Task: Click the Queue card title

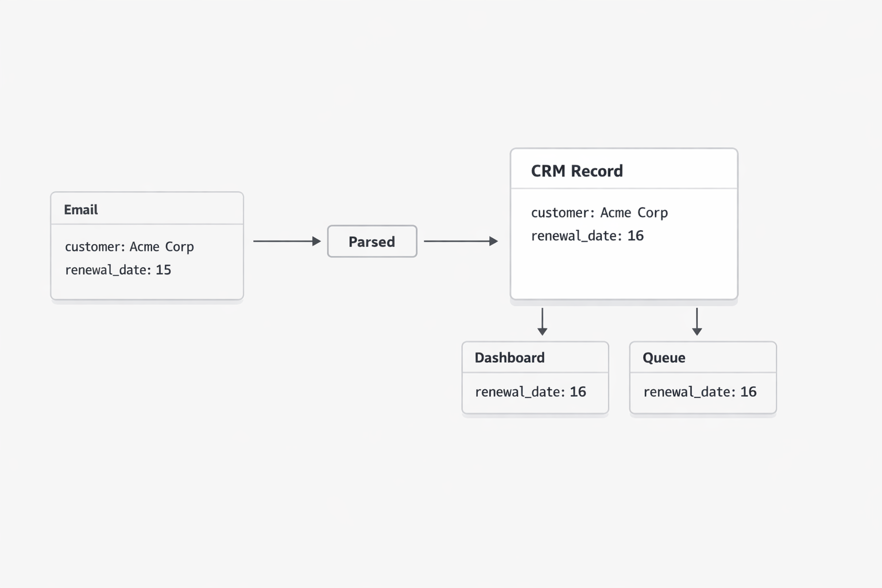Action: pyautogui.click(x=664, y=358)
